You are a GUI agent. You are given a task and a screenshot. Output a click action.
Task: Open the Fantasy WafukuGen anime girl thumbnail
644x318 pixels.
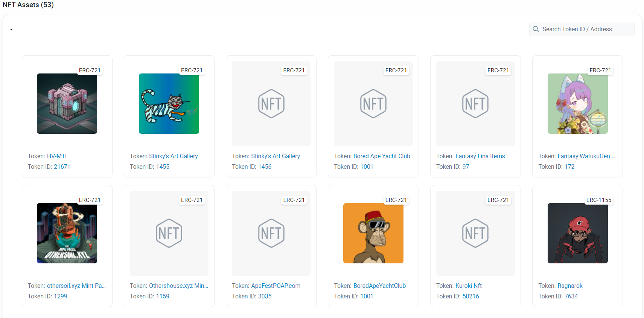click(x=578, y=104)
